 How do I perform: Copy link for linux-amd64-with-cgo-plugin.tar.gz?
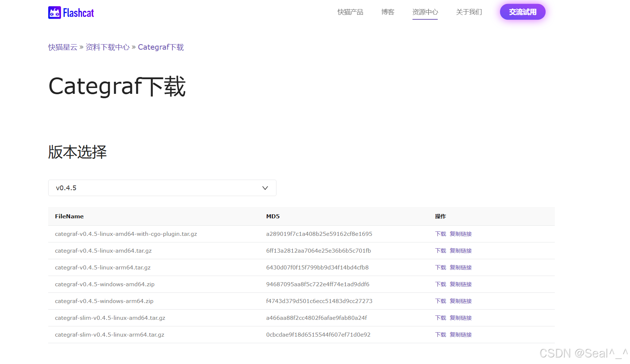point(461,234)
